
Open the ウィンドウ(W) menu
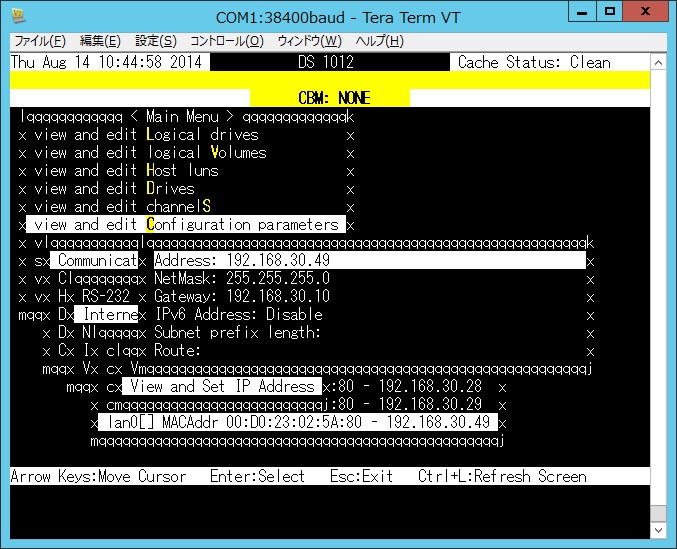click(309, 41)
